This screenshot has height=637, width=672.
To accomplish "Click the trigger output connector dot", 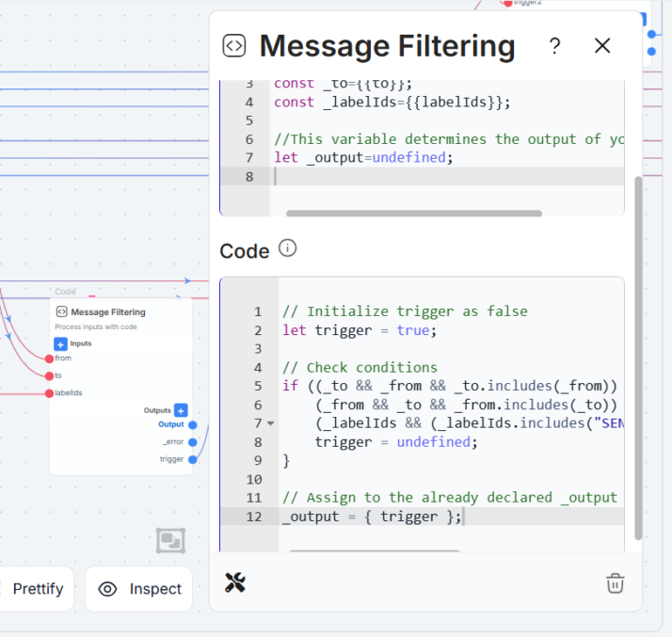I will click(193, 460).
